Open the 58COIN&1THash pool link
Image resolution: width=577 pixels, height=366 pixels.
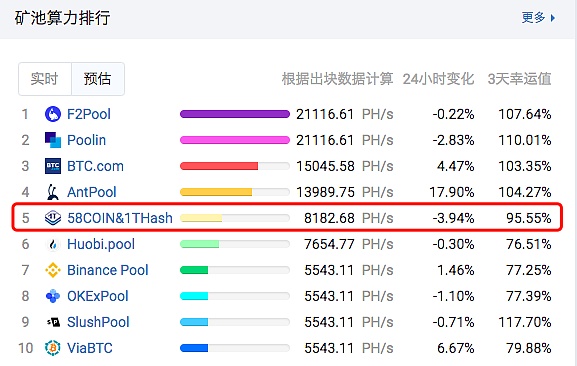[x=120, y=218]
